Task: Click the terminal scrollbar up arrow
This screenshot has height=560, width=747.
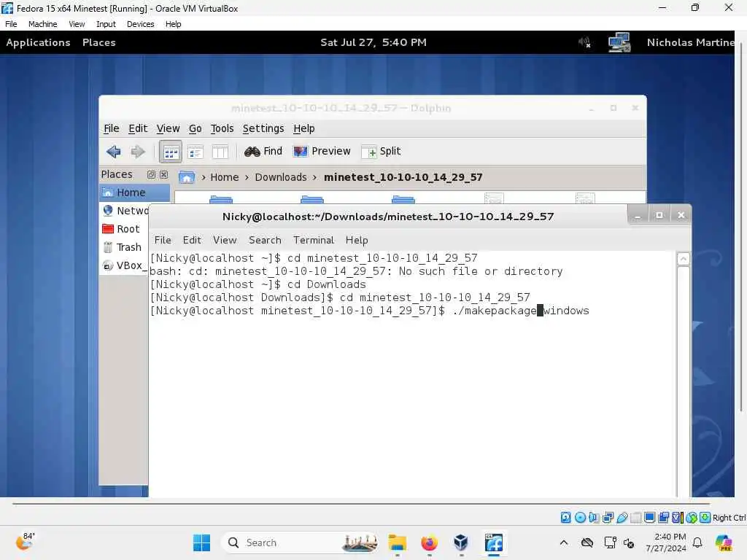Action: (x=683, y=259)
